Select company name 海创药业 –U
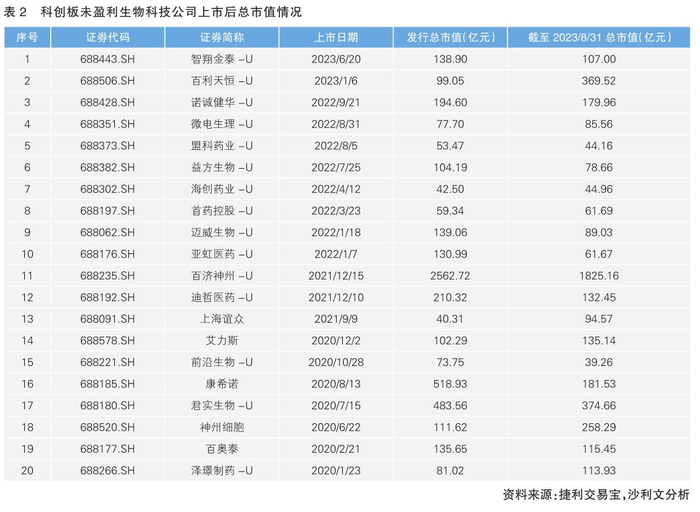700x512 pixels. click(x=222, y=189)
